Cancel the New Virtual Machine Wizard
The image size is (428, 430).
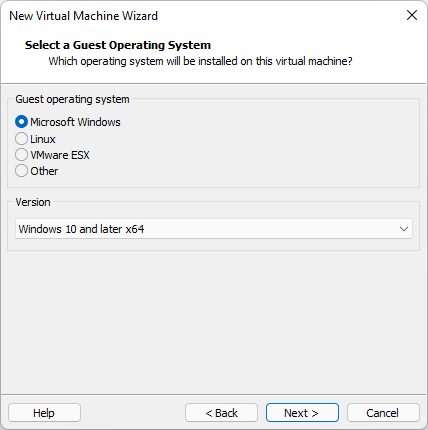(383, 413)
